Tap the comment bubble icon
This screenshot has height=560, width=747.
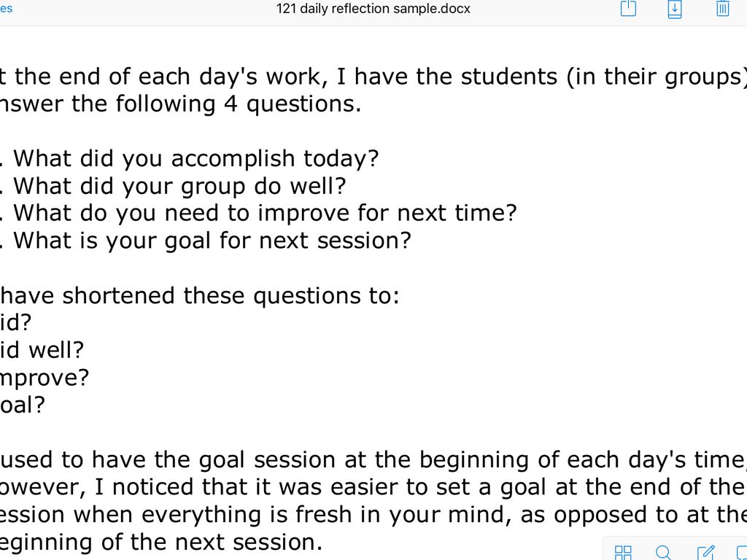click(741, 552)
